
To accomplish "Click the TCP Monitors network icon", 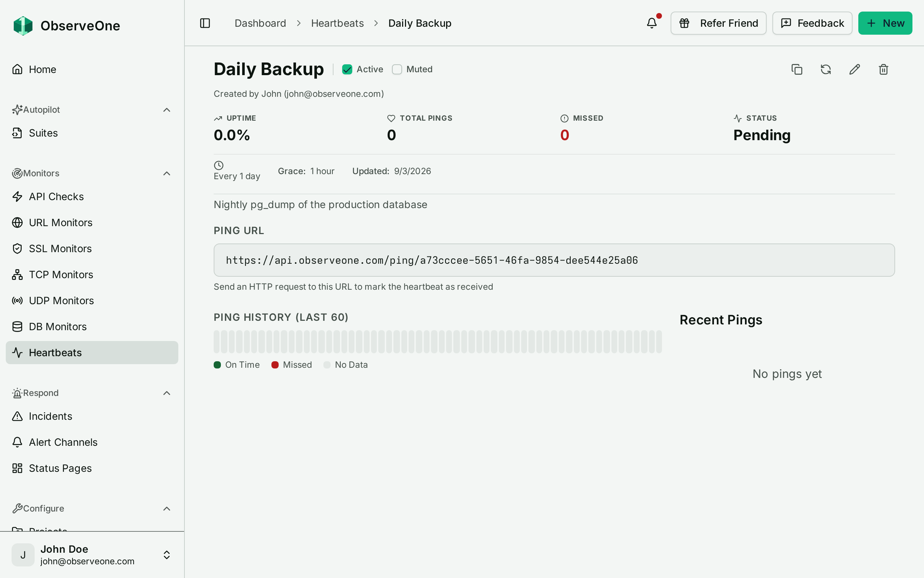I will tap(17, 275).
